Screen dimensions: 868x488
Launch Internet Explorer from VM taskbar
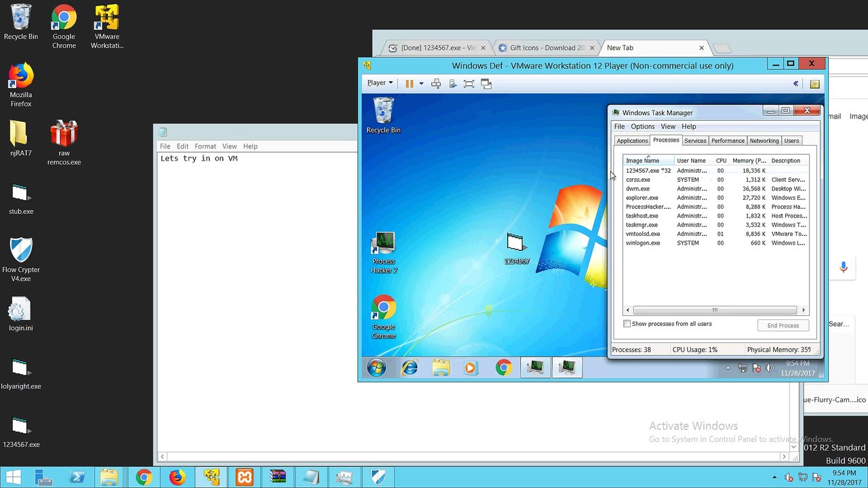click(x=410, y=367)
